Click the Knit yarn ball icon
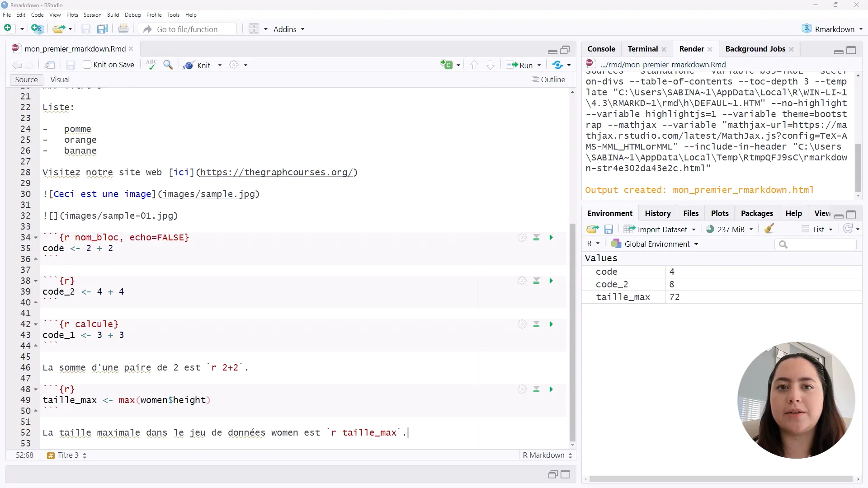Screen dimensions: 868x488 tap(189, 65)
